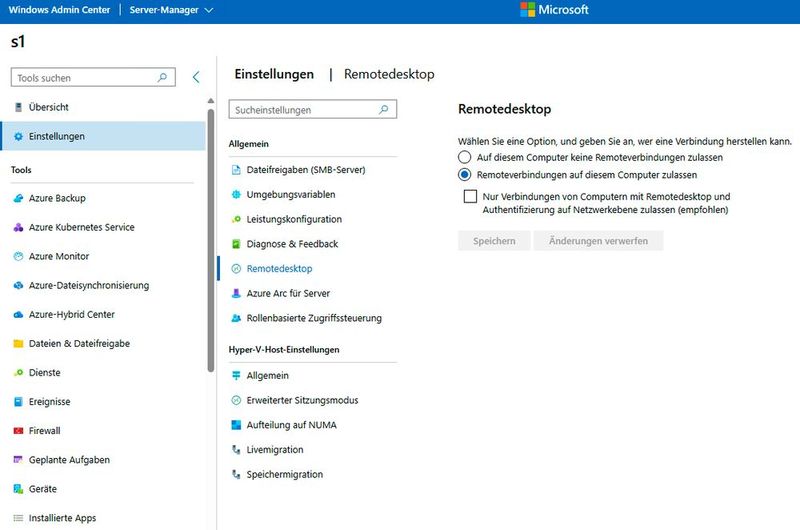Viewport: 800px width, 530px height.
Task: Click the Umgebungsvariablen icon
Action: 236,194
